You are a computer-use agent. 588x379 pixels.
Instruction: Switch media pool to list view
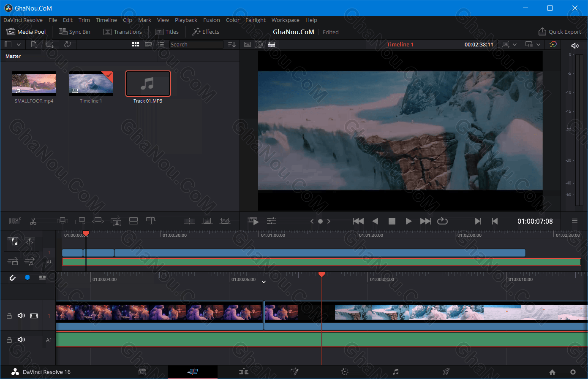coord(161,44)
